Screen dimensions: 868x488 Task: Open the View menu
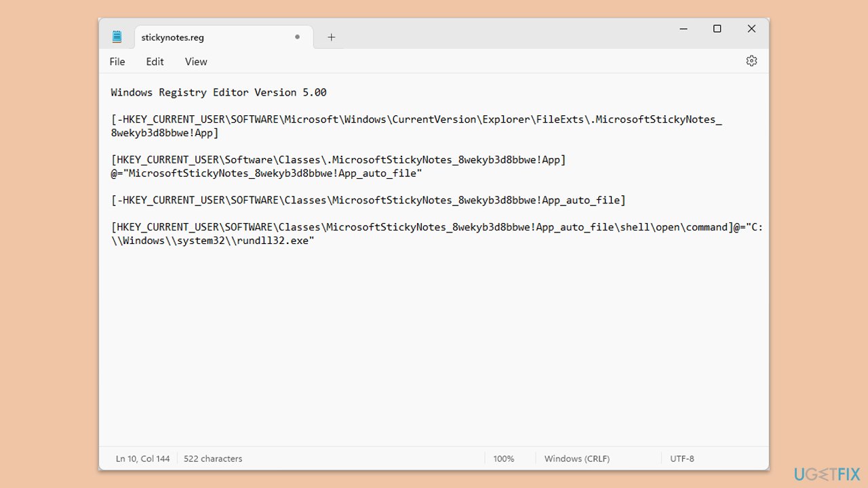pos(196,62)
